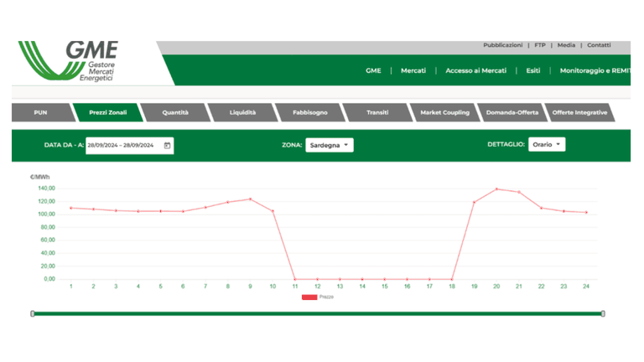Open the Quantità tab

[x=174, y=112]
